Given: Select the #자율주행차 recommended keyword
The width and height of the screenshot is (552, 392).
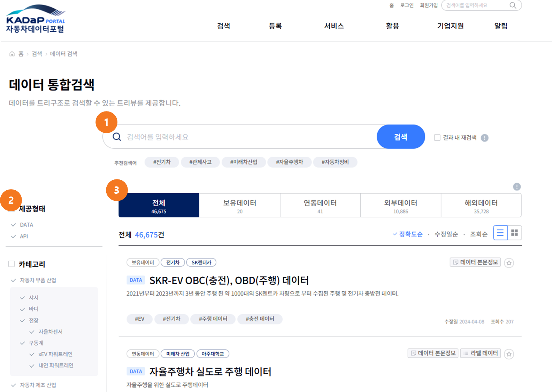Looking at the screenshot, I should click(x=289, y=162).
